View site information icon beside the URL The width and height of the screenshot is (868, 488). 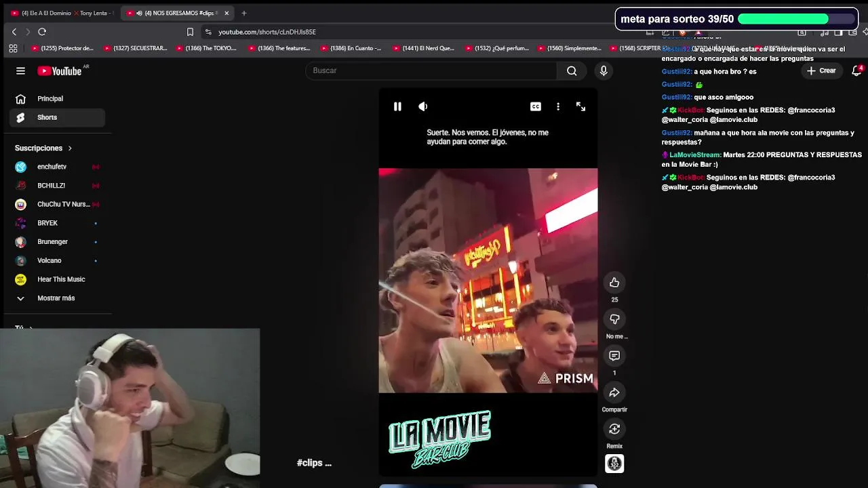click(208, 32)
